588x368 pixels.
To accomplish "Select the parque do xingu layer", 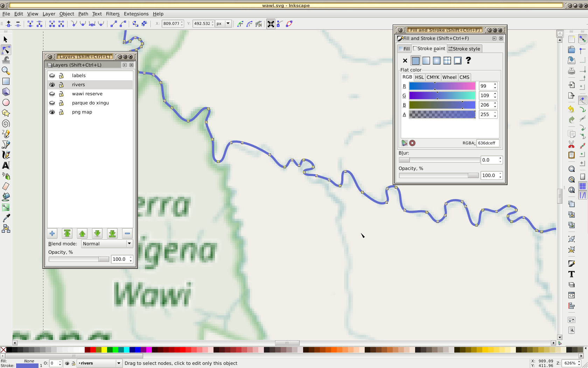I will click(x=90, y=103).
